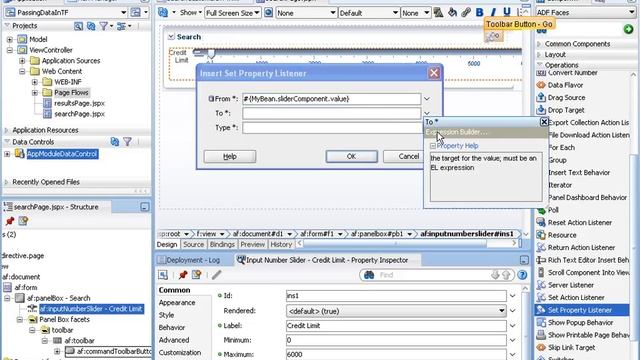Switch to Bindings editor tab
This screenshot has width=640, height=360.
pos(222,244)
